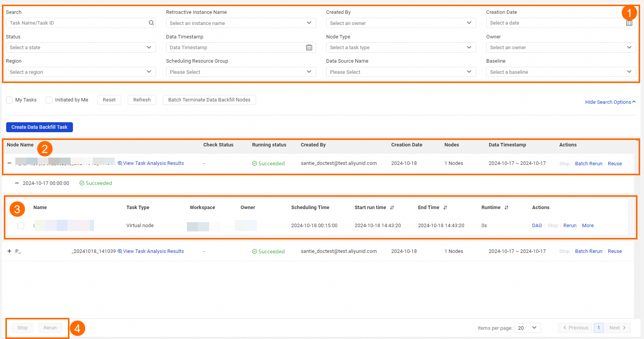This screenshot has width=644, height=339.
Task: Open More actions for Virtual node
Action: coord(588,226)
